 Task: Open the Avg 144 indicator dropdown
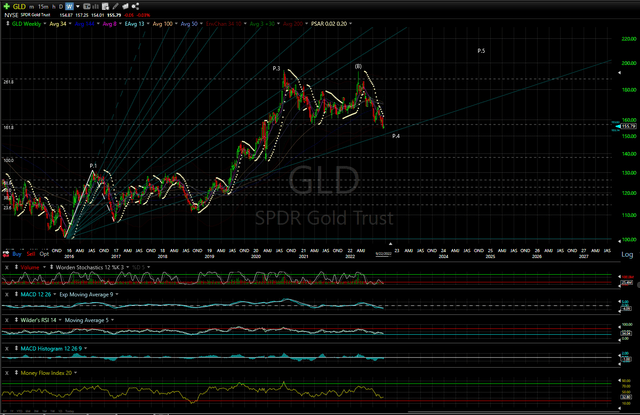pos(98,24)
